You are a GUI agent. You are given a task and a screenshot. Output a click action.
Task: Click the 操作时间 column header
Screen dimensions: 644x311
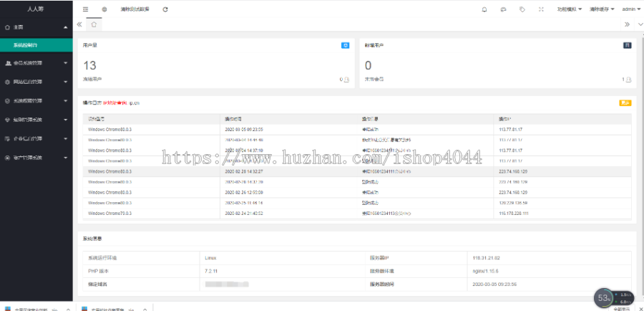233,119
